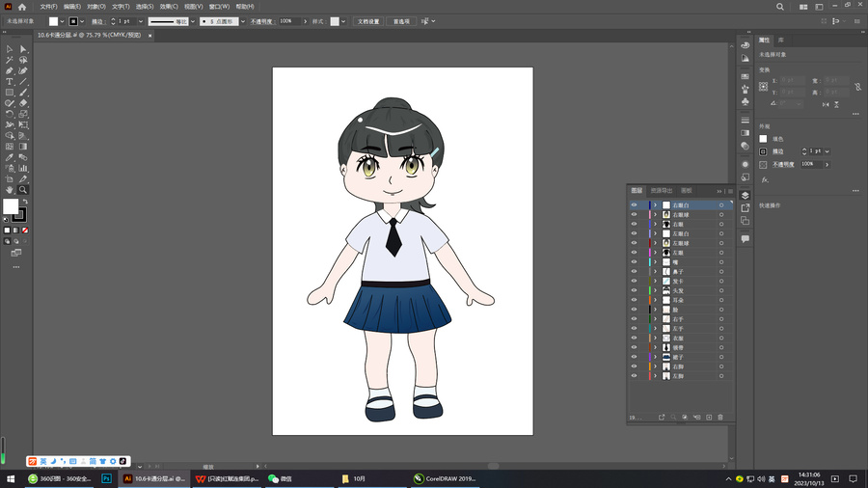Click fill color swatch in control bar
The height and width of the screenshot is (488, 868).
click(53, 21)
